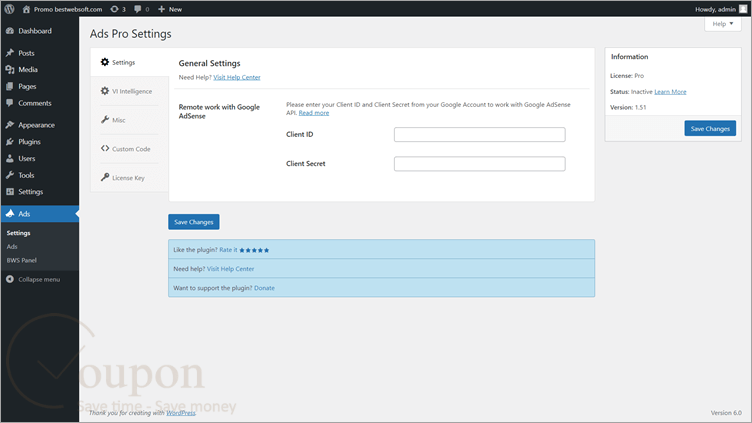Screen dimensions: 752x423
Task: Focus the Client ID input field
Action: (480, 135)
